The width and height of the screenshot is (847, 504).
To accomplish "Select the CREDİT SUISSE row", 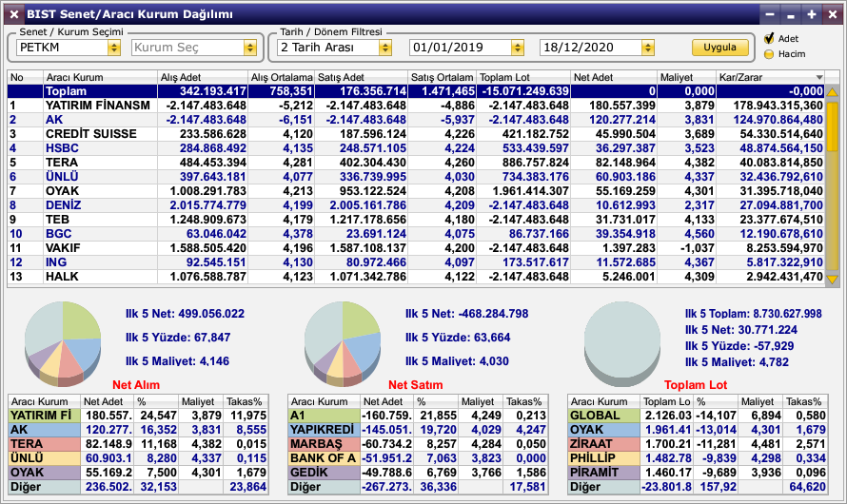I will 416,134.
